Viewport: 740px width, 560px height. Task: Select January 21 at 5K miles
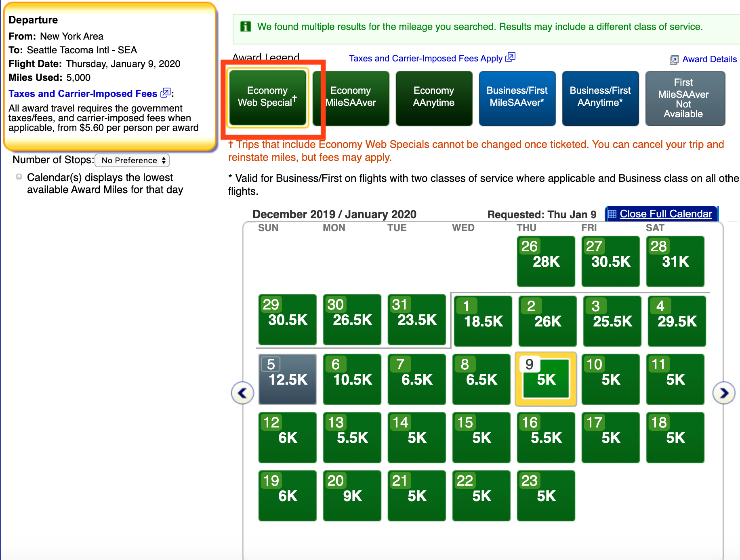tap(416, 496)
